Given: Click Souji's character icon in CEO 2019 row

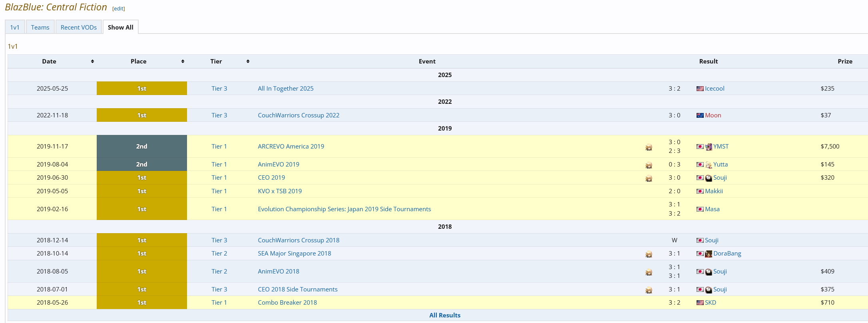Looking at the screenshot, I should click(x=709, y=178).
